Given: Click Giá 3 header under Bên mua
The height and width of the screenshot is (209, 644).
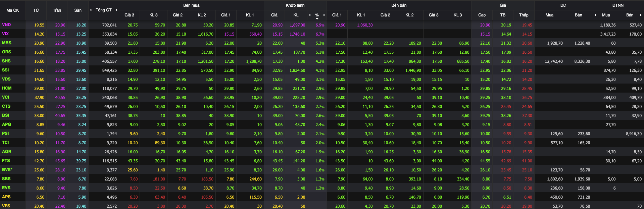Looking at the screenshot, I should point(129,15).
